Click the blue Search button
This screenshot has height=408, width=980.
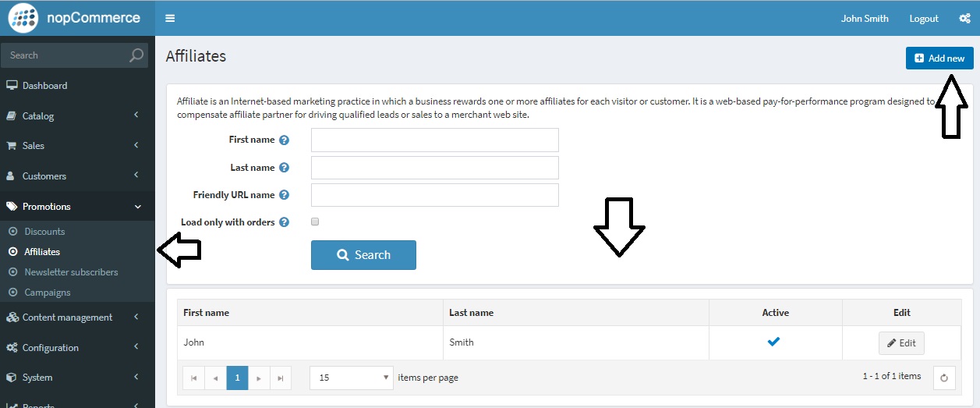pos(363,255)
